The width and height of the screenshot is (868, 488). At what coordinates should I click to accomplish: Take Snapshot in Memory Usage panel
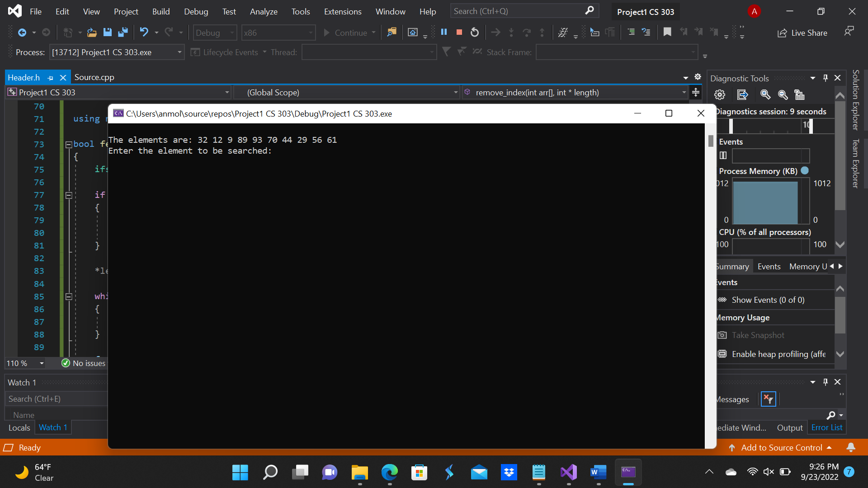point(758,335)
